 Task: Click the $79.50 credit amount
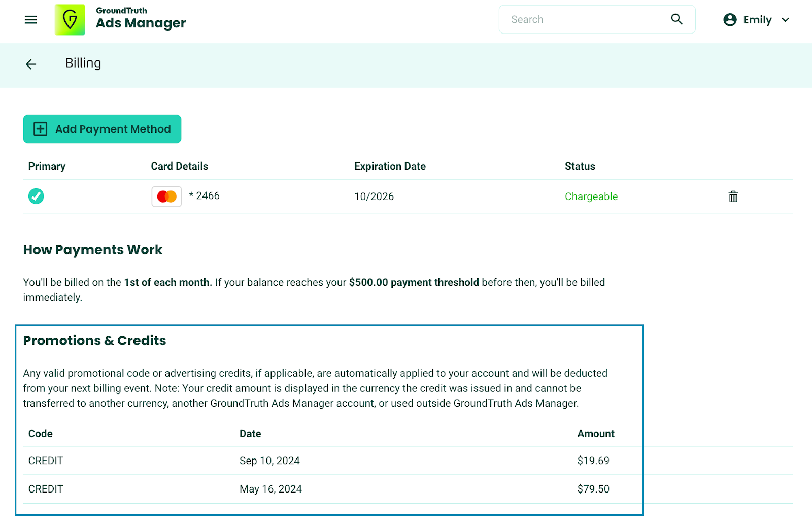click(593, 489)
